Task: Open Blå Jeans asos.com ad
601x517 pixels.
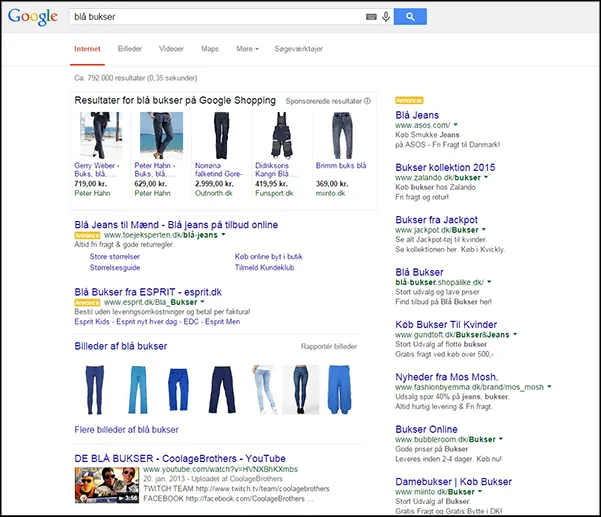Action: [417, 115]
